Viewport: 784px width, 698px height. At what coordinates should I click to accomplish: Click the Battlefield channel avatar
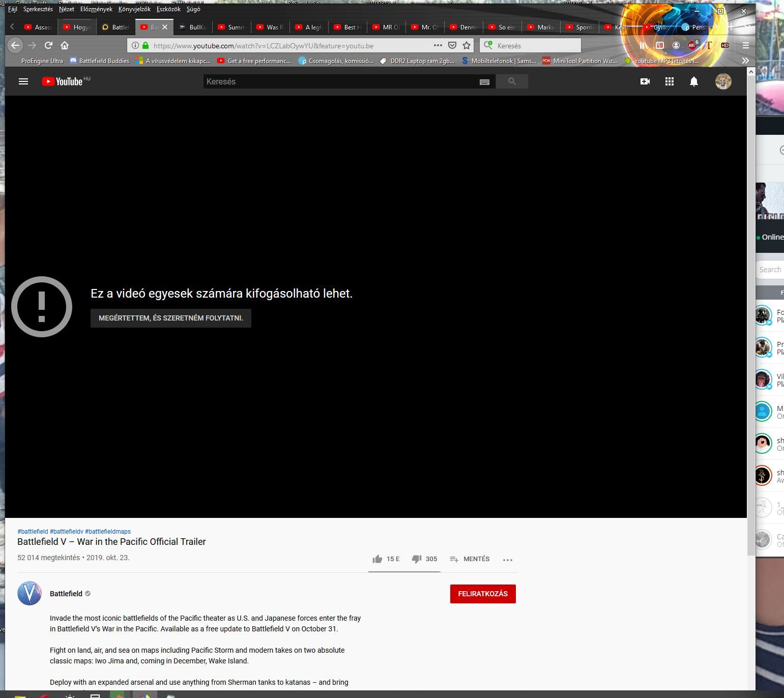pyautogui.click(x=30, y=593)
